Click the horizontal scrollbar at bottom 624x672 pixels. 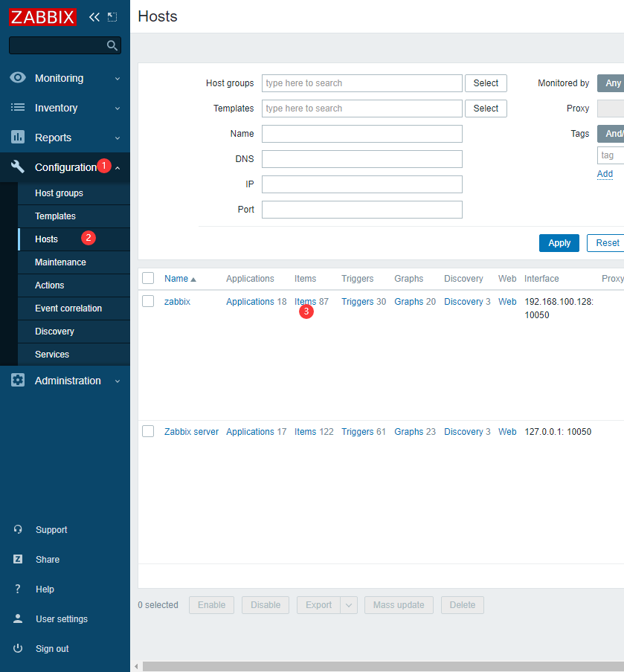[x=383, y=666]
